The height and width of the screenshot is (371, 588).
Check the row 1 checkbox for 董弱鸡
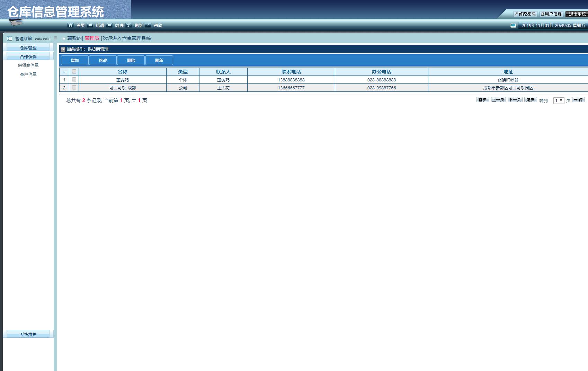click(74, 79)
